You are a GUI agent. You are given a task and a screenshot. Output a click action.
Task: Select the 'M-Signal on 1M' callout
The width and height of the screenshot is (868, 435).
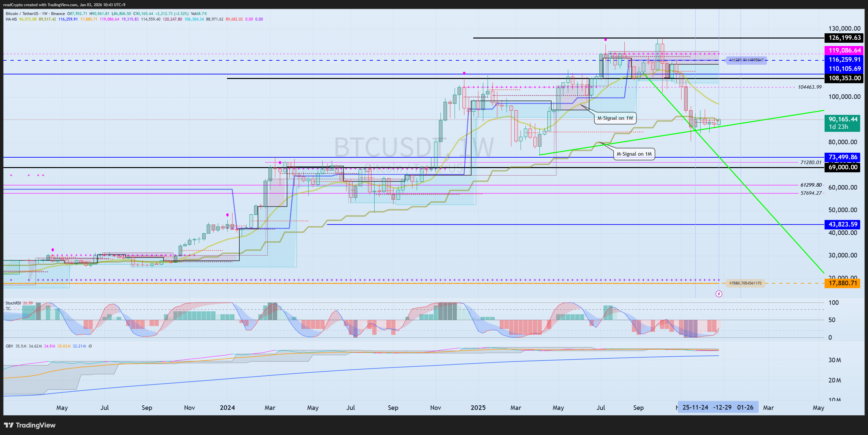click(x=634, y=154)
